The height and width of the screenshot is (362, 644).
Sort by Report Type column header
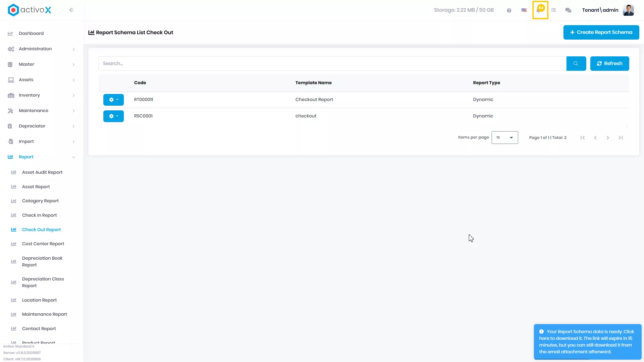(x=487, y=83)
